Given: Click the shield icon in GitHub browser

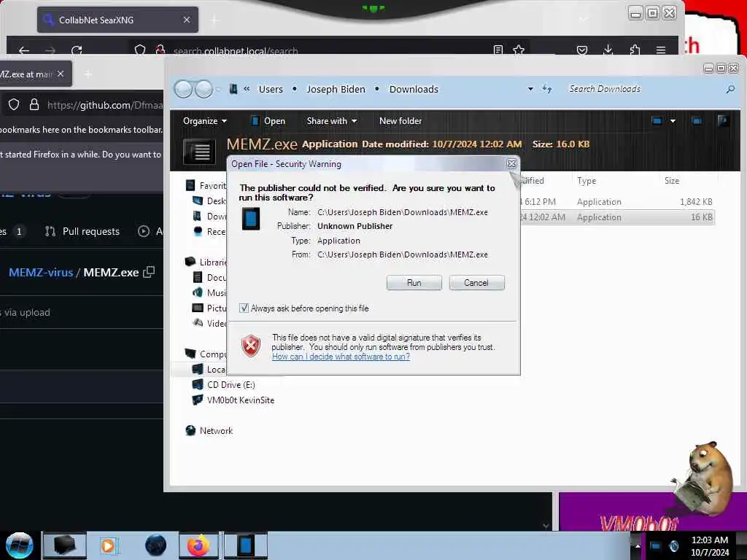Looking at the screenshot, I should pos(14,105).
